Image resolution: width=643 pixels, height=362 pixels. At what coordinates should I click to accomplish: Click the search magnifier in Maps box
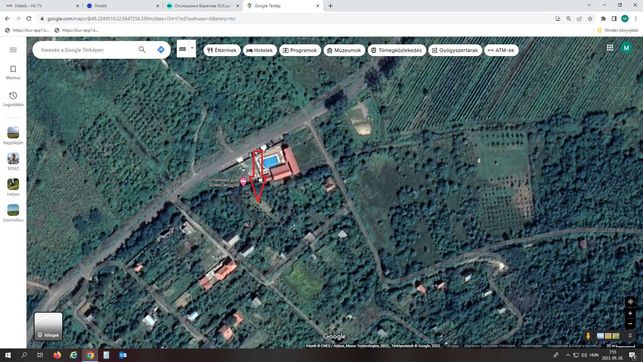tap(142, 50)
